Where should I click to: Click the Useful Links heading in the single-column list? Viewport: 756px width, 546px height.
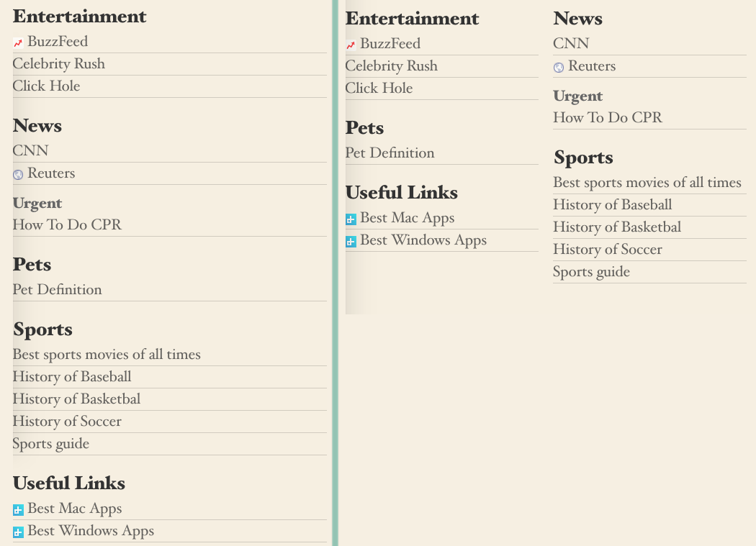(69, 483)
